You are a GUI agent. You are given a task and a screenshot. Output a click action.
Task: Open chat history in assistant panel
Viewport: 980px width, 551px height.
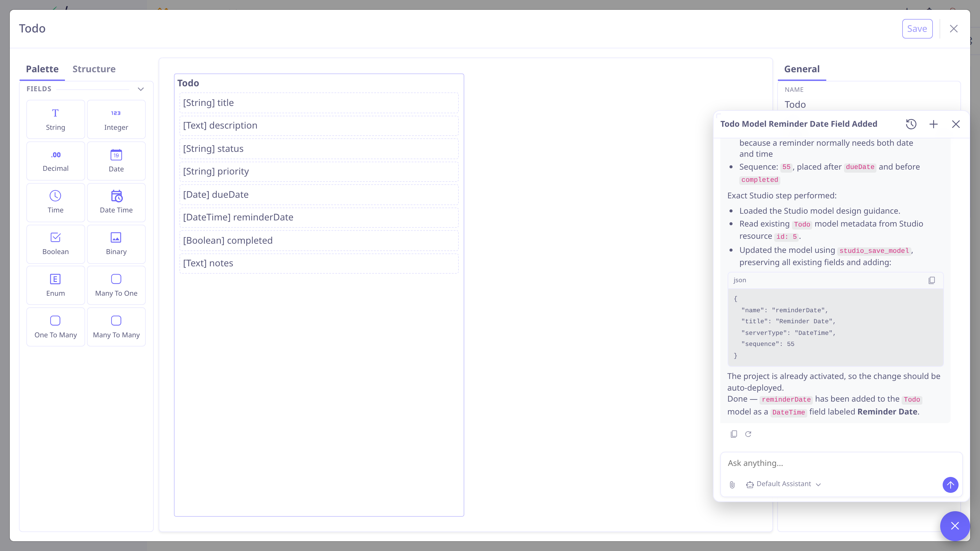coord(911,124)
